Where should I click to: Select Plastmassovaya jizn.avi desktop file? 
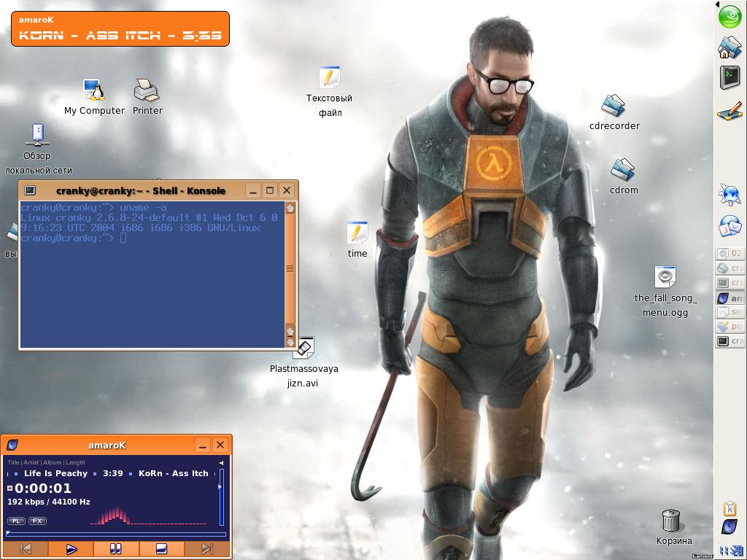point(303,362)
